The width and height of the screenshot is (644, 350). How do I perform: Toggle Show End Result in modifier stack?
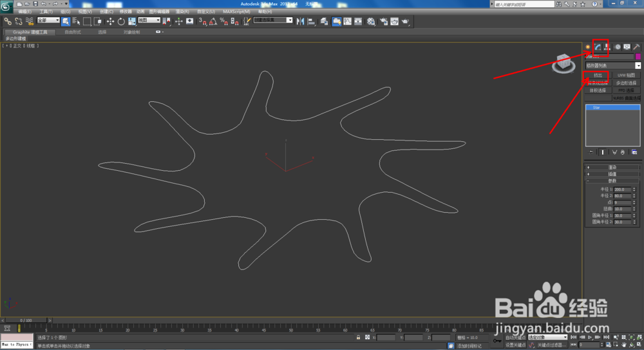coord(603,152)
